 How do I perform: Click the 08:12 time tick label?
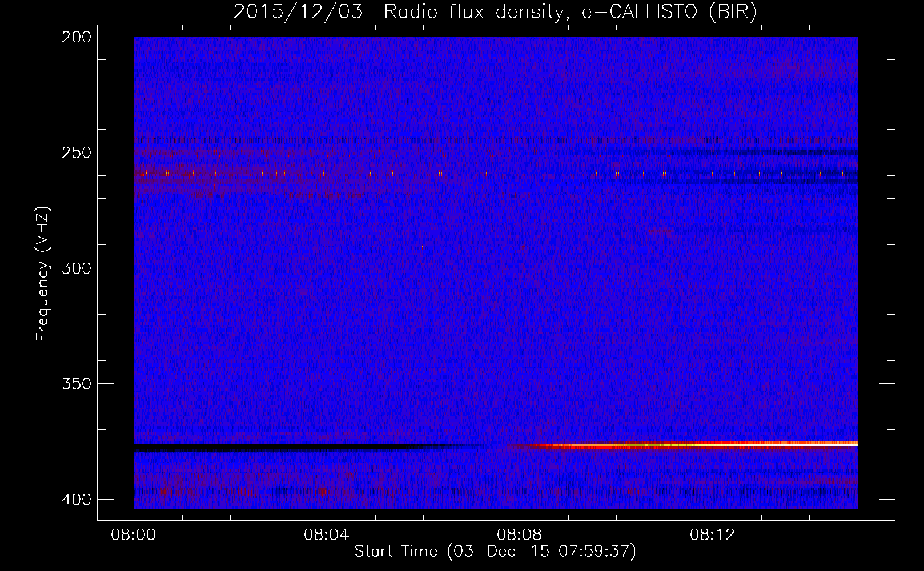(x=713, y=535)
